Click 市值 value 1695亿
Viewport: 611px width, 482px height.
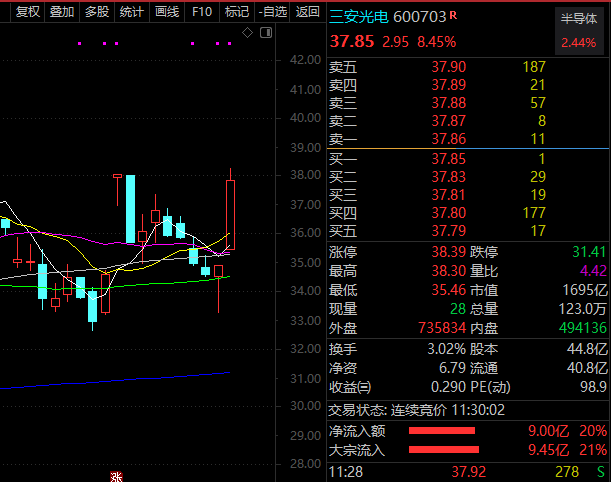pyautogui.click(x=585, y=290)
